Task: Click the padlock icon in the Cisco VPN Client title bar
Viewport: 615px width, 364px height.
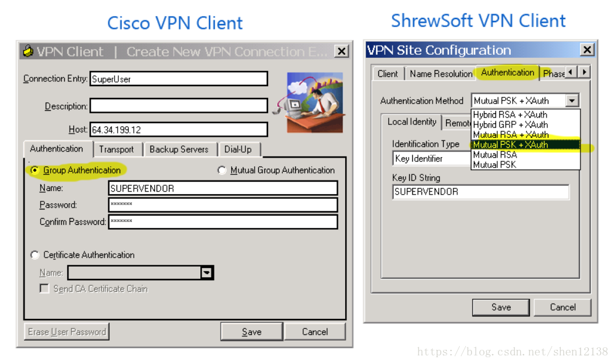Action: (28, 51)
